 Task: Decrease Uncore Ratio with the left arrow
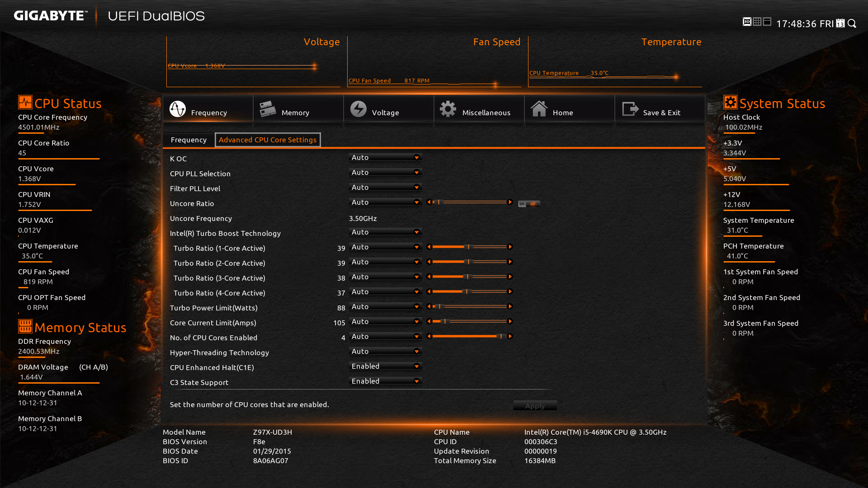coord(429,202)
